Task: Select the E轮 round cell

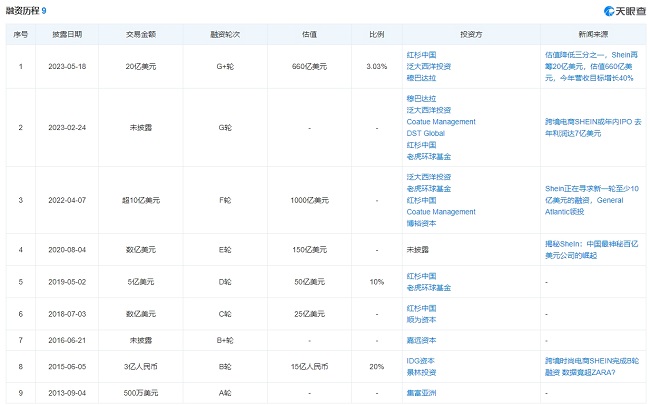Action: pyautogui.click(x=225, y=250)
